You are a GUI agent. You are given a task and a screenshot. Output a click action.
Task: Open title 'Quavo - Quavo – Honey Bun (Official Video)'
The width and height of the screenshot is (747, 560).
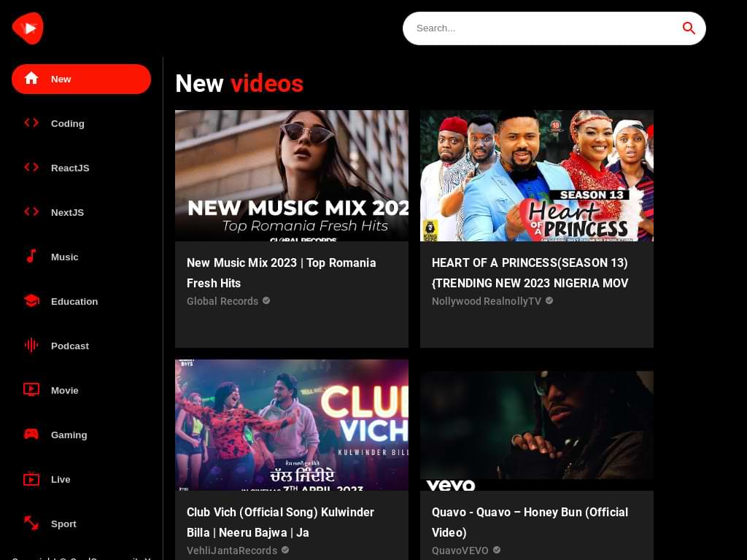530,522
